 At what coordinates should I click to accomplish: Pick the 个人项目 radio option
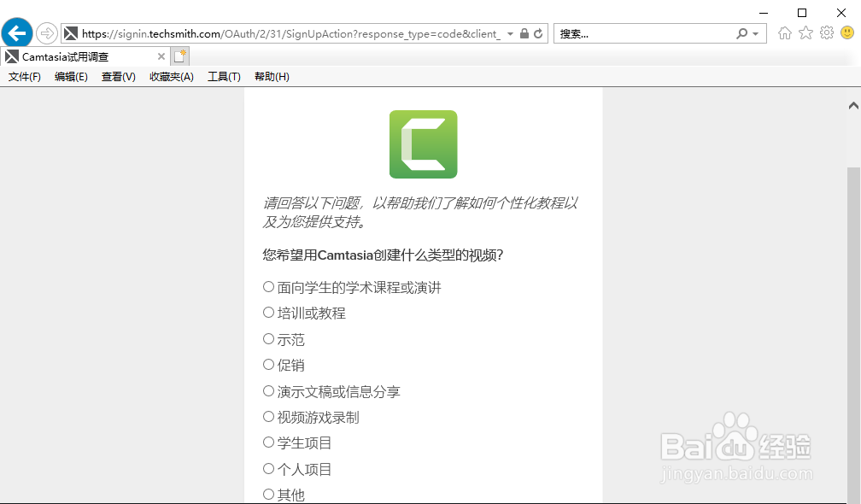tap(268, 468)
